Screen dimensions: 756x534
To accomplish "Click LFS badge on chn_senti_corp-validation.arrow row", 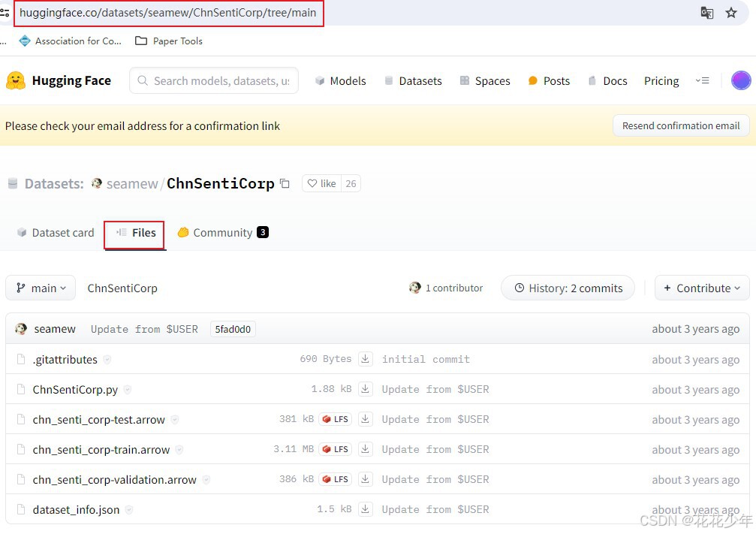I will [x=335, y=479].
